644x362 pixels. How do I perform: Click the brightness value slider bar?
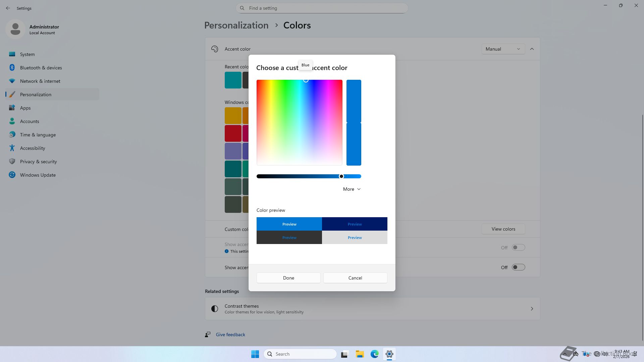(299, 176)
